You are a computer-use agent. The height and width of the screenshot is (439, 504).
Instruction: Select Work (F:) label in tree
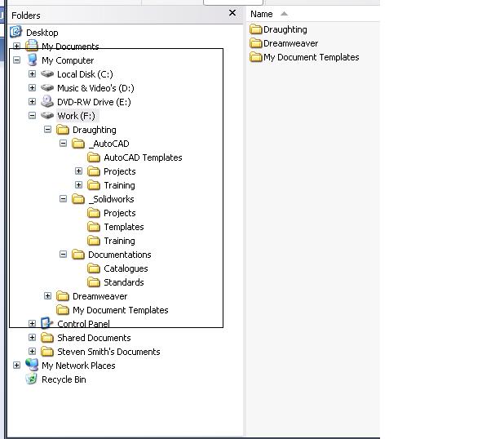[x=76, y=116]
